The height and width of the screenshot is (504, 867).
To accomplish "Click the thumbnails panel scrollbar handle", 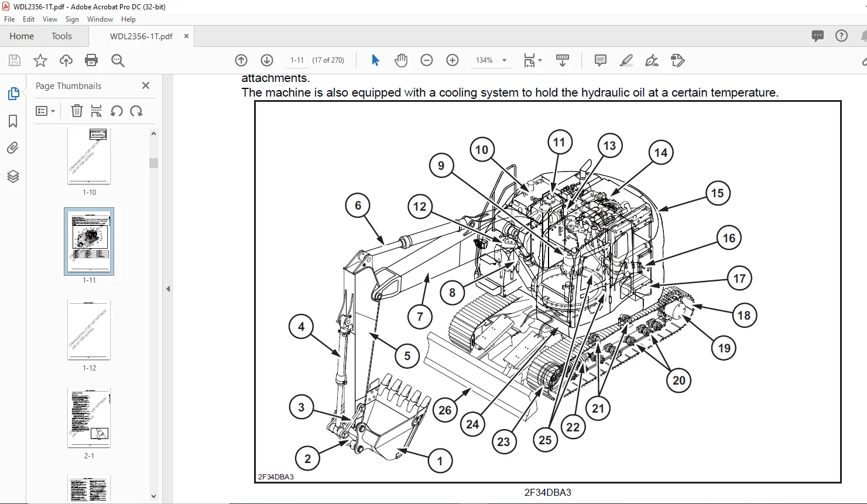I will pos(154,163).
